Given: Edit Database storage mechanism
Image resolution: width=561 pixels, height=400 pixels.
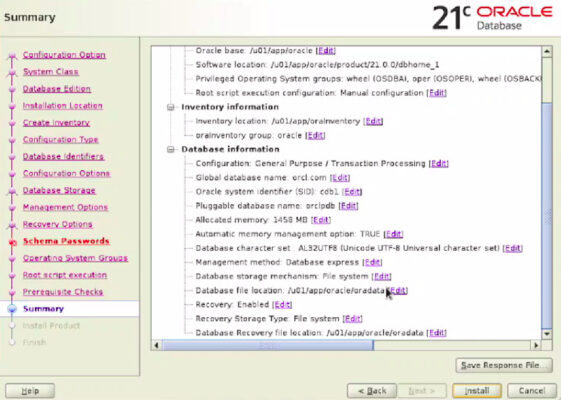Looking at the screenshot, I should (382, 277).
